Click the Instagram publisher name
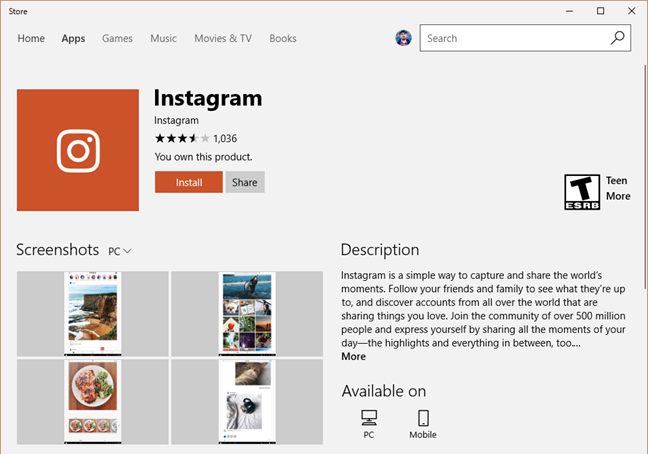648x454 pixels. tap(176, 120)
